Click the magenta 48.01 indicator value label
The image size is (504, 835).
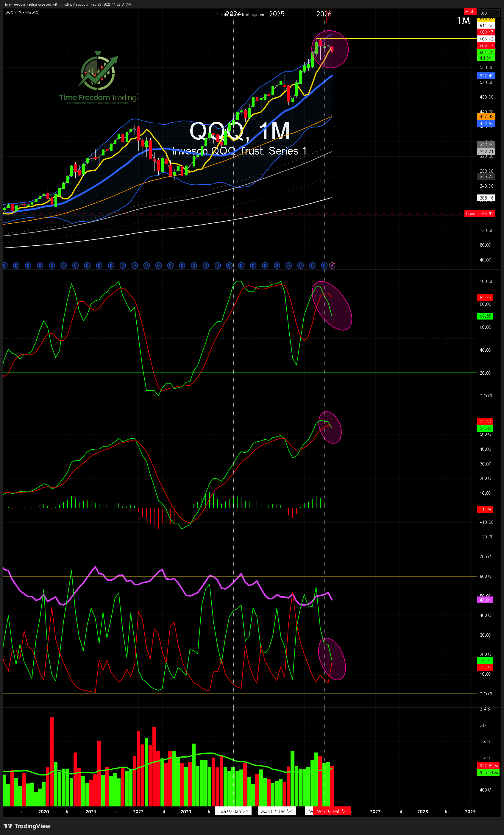coord(485,600)
